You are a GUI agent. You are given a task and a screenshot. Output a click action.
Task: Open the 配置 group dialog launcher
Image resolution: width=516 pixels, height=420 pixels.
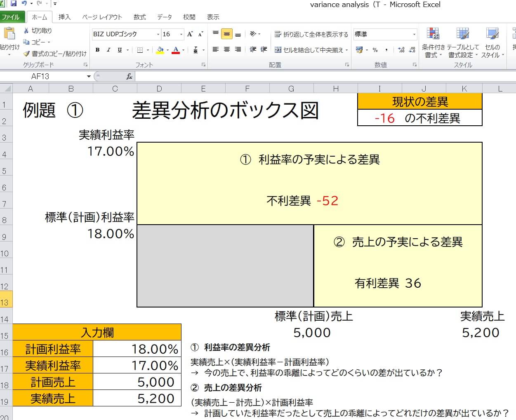coord(347,65)
